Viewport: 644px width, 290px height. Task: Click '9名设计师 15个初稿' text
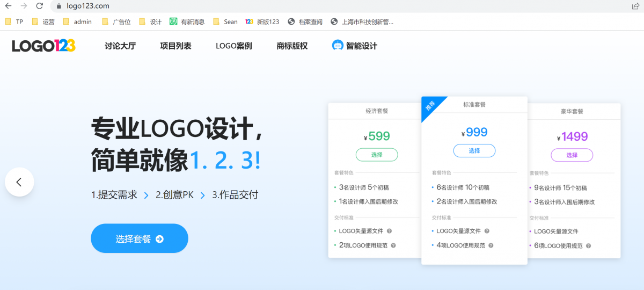tap(561, 188)
